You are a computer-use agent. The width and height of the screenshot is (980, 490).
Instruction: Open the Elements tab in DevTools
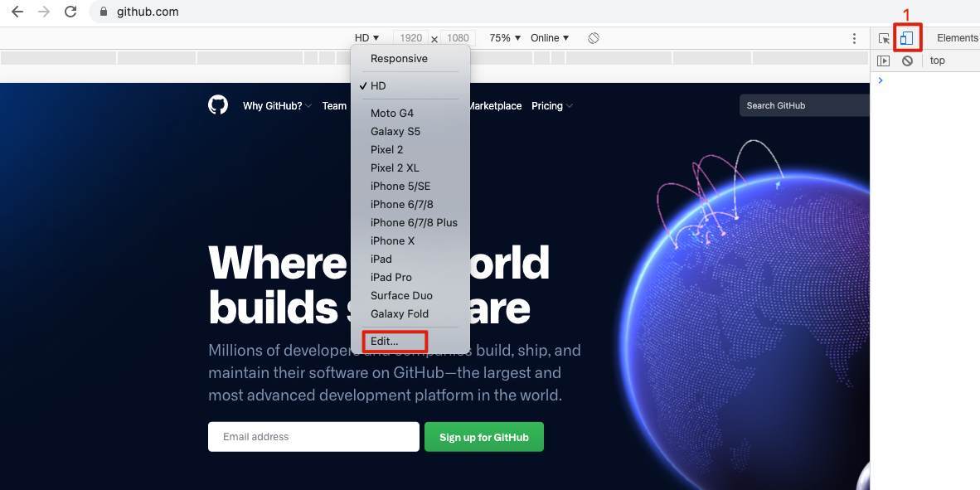tap(957, 38)
